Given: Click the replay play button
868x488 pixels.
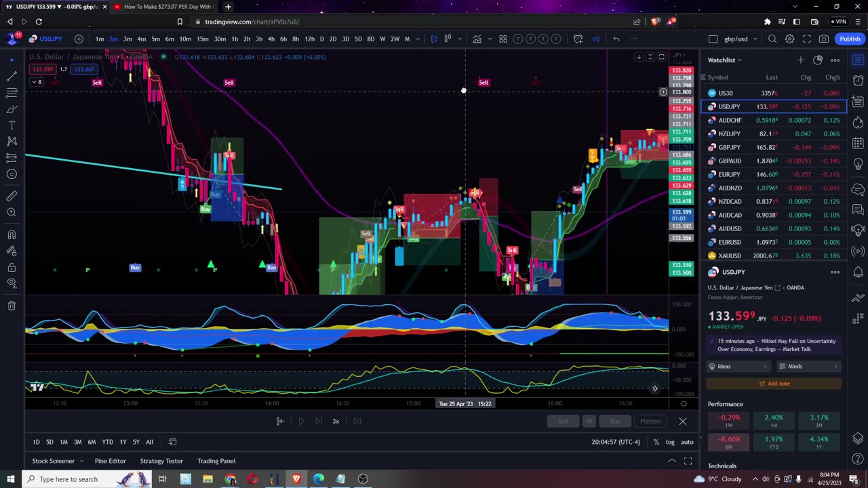Looking at the screenshot, I should pos(301,421).
